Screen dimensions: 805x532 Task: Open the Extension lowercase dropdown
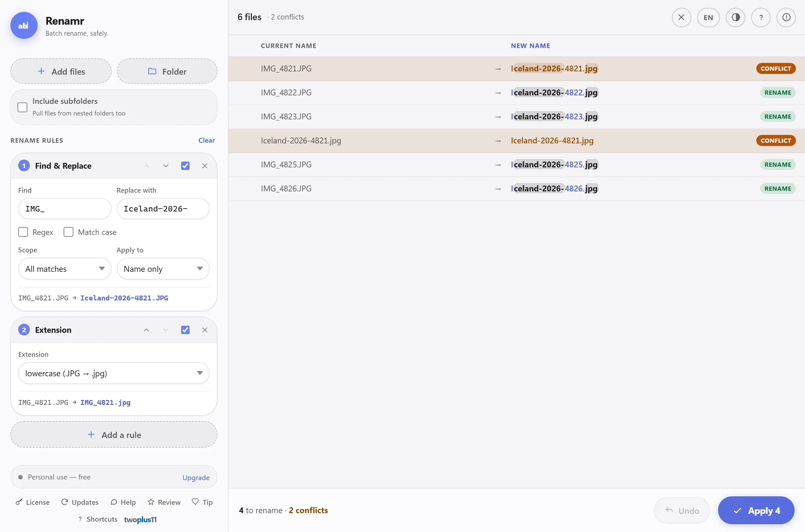tap(114, 373)
